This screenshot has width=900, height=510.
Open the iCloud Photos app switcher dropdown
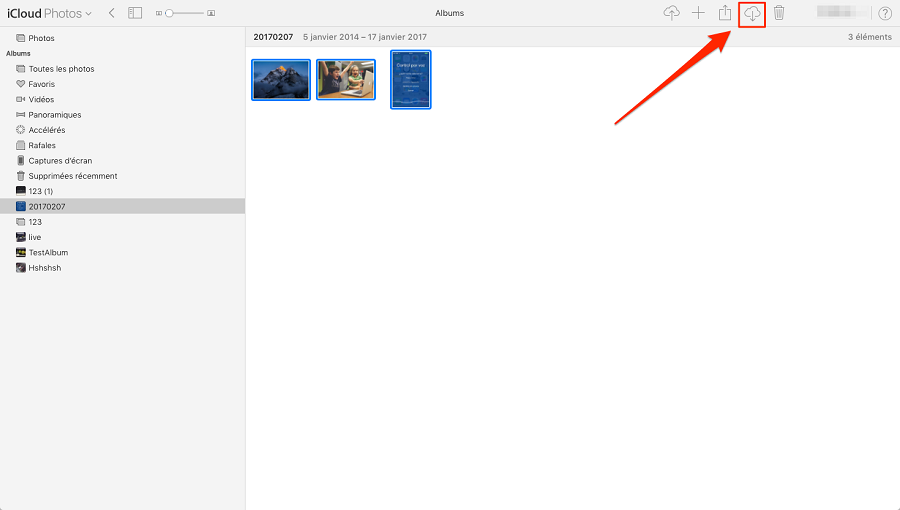pyautogui.click(x=49, y=13)
